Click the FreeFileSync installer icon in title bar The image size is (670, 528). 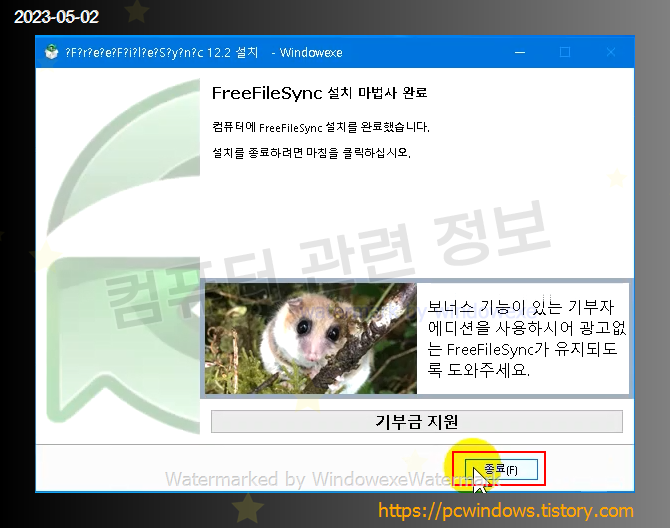tap(51, 53)
